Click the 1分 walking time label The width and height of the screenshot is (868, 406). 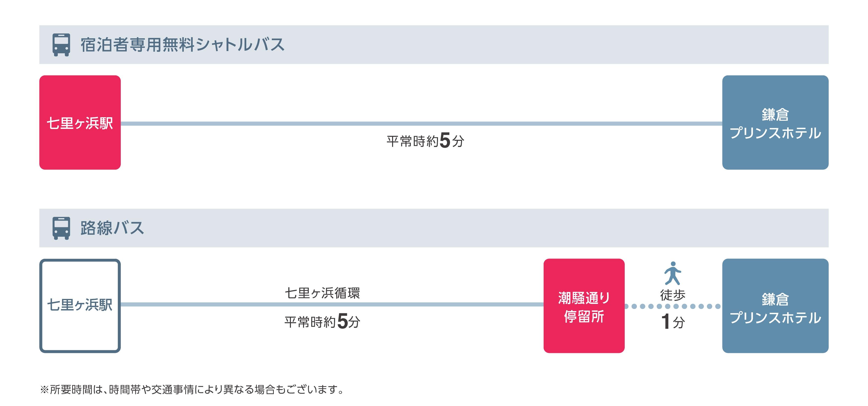(673, 321)
